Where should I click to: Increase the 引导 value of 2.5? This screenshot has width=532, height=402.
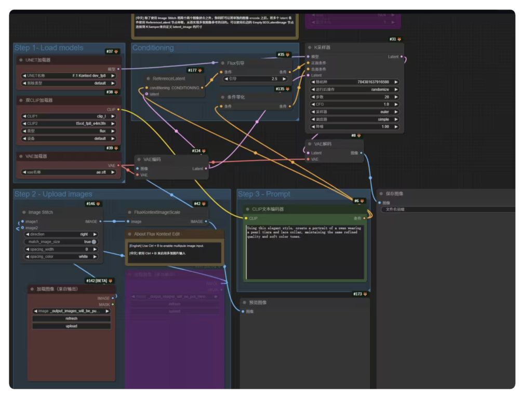tap(284, 79)
